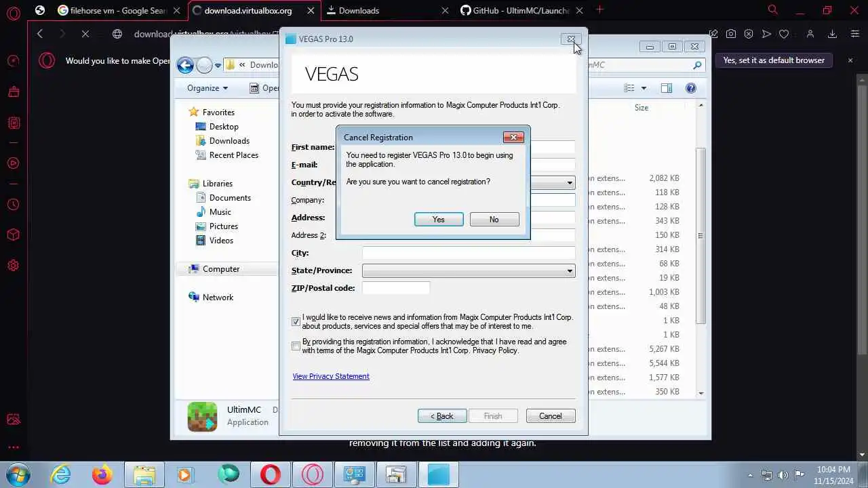
Task: Open the Organize dropdown in Explorer
Action: click(208, 88)
